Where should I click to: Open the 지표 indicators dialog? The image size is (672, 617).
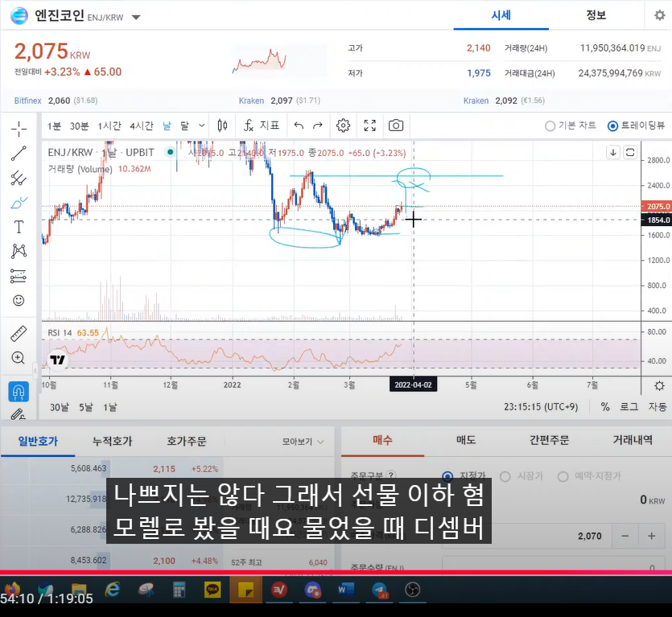coord(262,125)
